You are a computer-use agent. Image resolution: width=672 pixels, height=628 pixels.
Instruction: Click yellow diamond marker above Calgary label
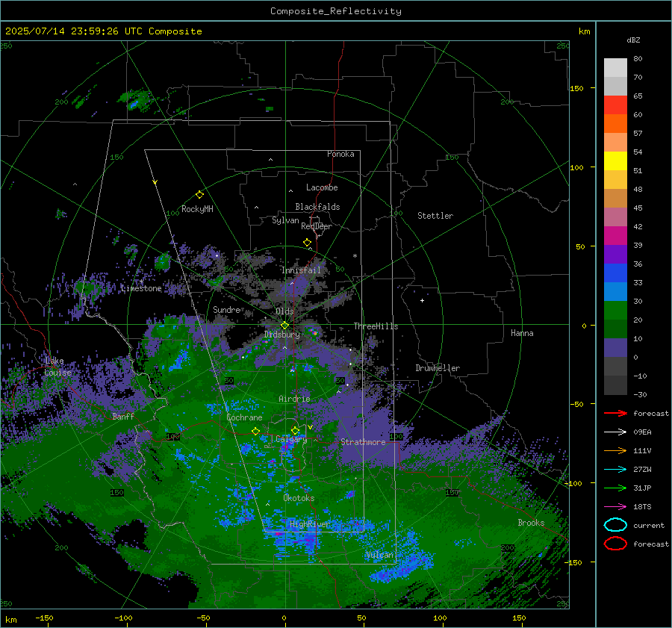click(x=295, y=430)
